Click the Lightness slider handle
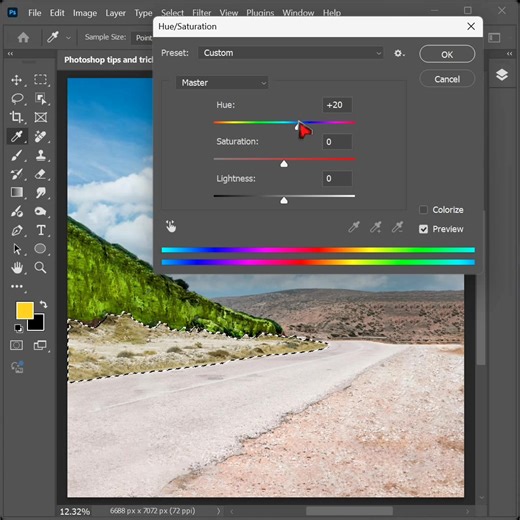Image resolution: width=520 pixels, height=520 pixels. pyautogui.click(x=284, y=200)
